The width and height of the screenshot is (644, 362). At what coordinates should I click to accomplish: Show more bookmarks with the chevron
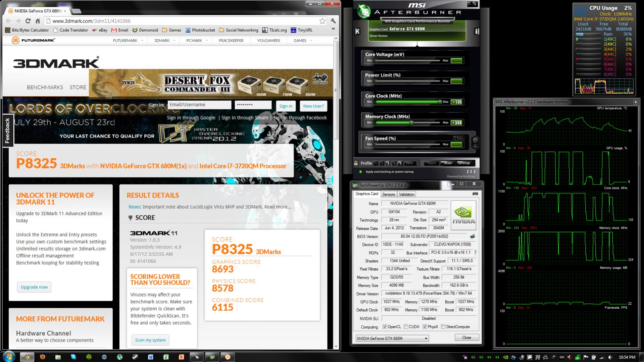pos(333,29)
